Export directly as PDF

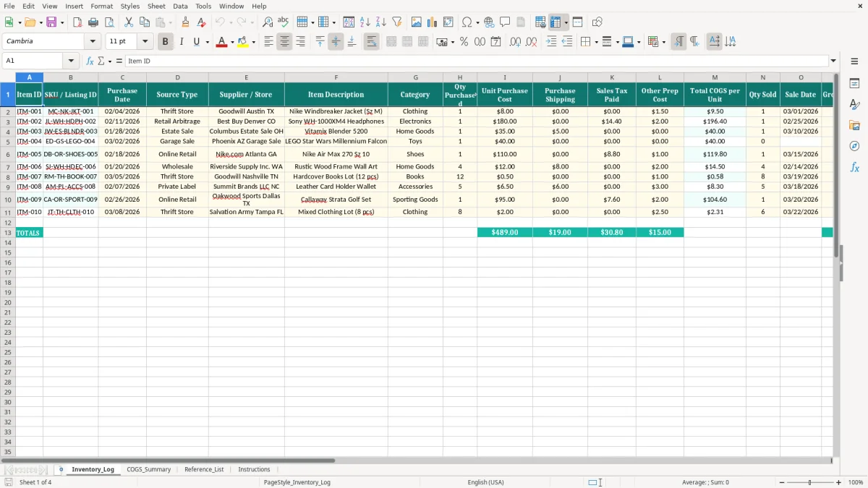(77, 22)
